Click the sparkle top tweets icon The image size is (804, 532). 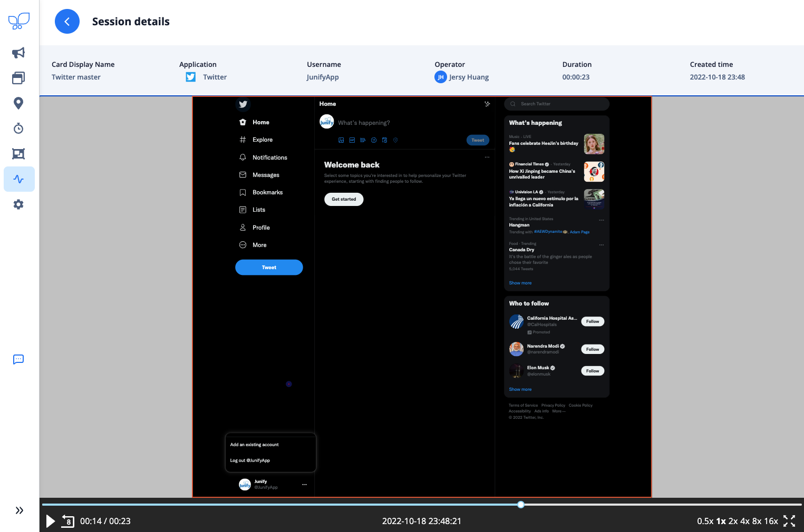click(x=487, y=104)
